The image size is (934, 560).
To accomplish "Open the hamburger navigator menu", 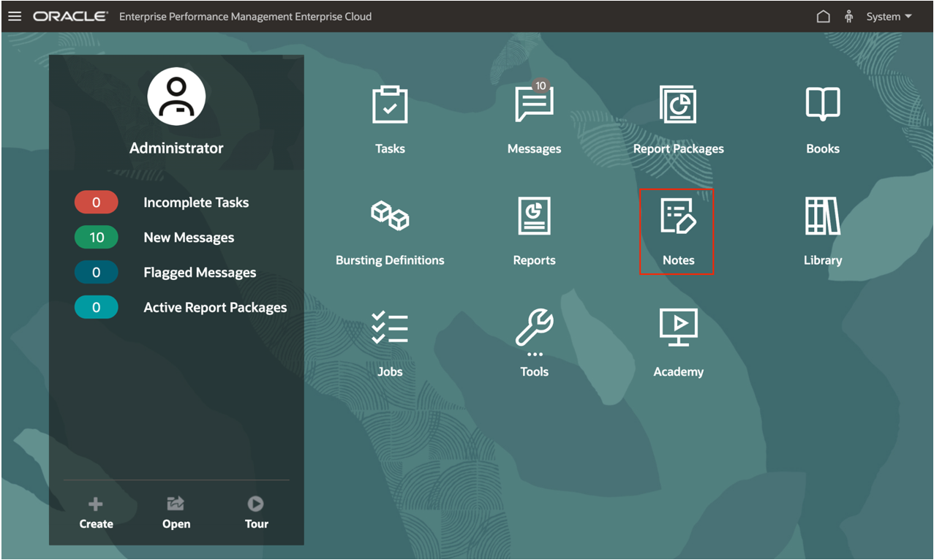I will 15,16.
